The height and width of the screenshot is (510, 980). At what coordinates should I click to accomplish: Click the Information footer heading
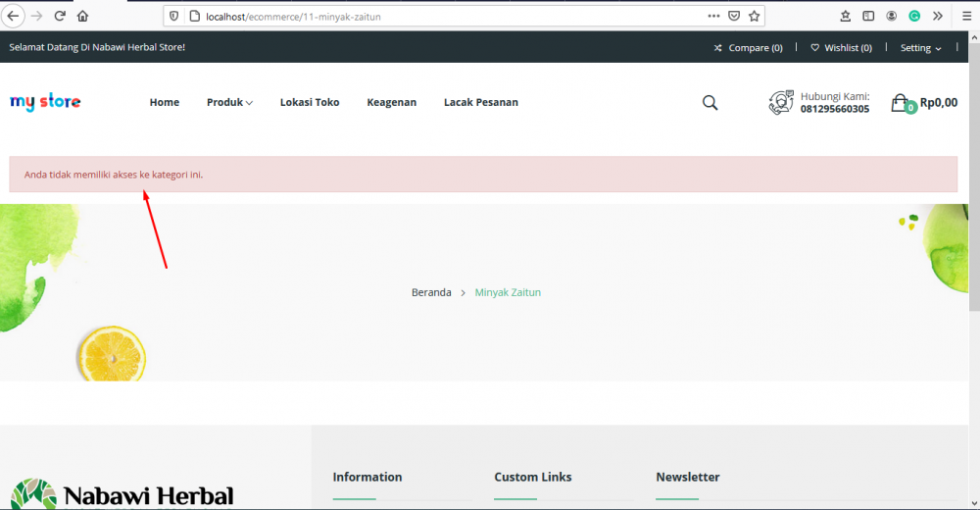(x=367, y=477)
